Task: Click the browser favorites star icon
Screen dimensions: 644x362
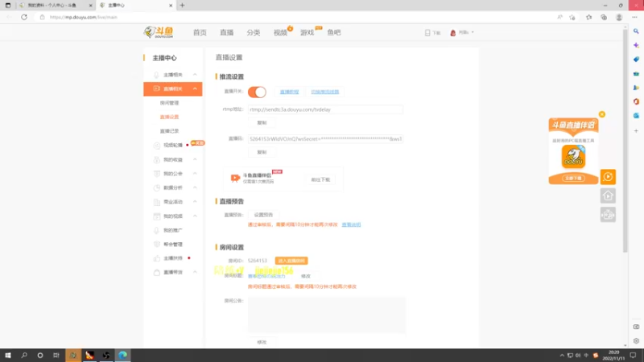Action: coord(588,17)
